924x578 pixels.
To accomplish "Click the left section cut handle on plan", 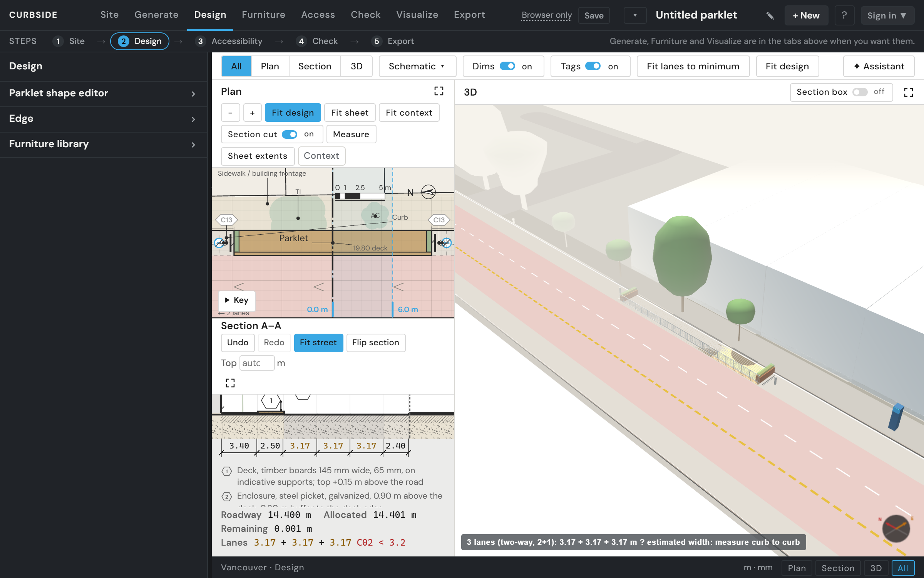I will (333, 309).
